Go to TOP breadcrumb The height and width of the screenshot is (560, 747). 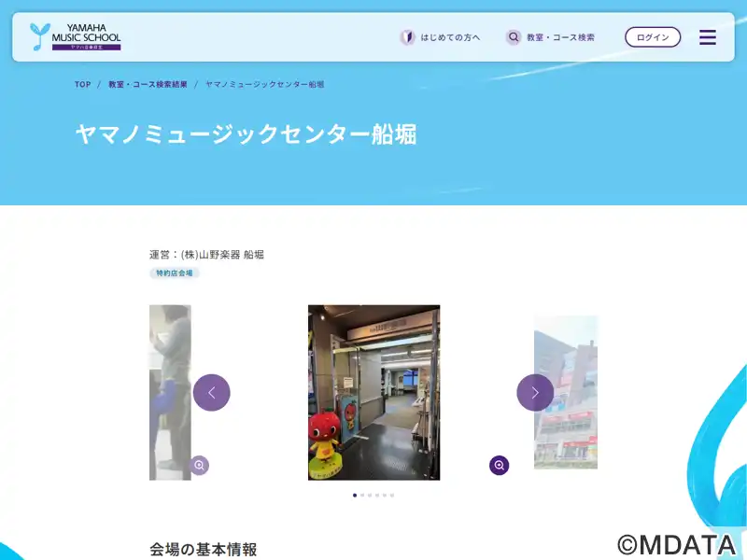(82, 84)
